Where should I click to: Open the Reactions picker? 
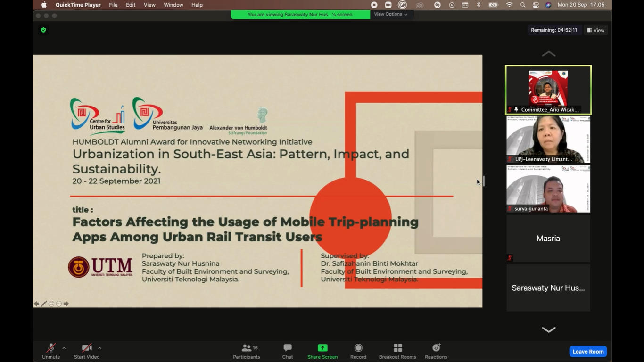[x=436, y=351]
